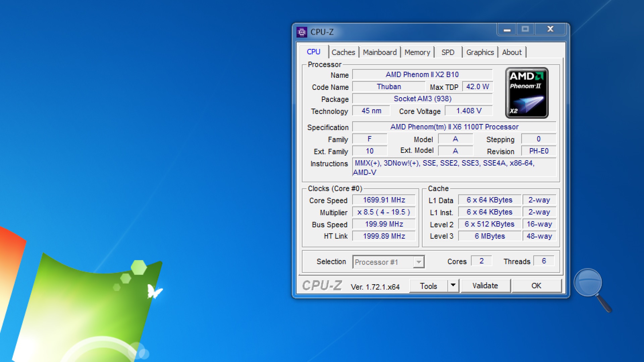Close the CPU-Z window
This screenshot has height=362, width=644.
[550, 29]
